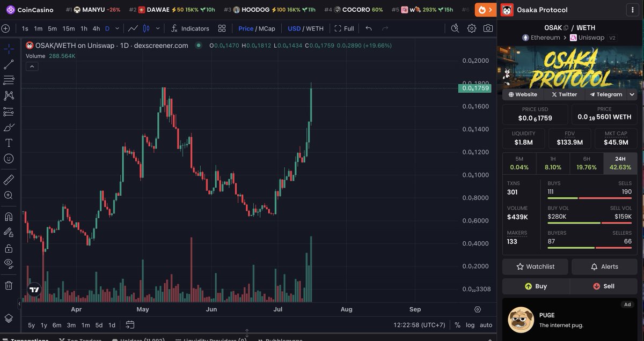Screen dimensions: 644x341
Task: Toggle percentage scale
Action: 457,325
